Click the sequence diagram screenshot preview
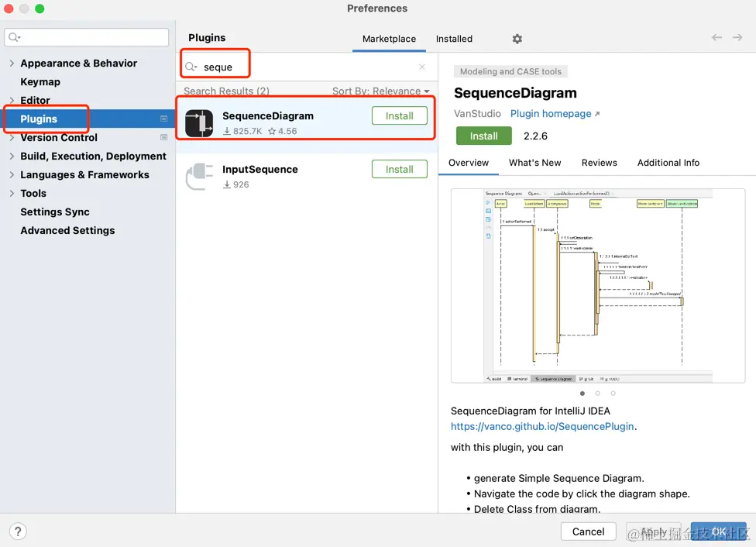The height and width of the screenshot is (547, 756). tap(598, 286)
